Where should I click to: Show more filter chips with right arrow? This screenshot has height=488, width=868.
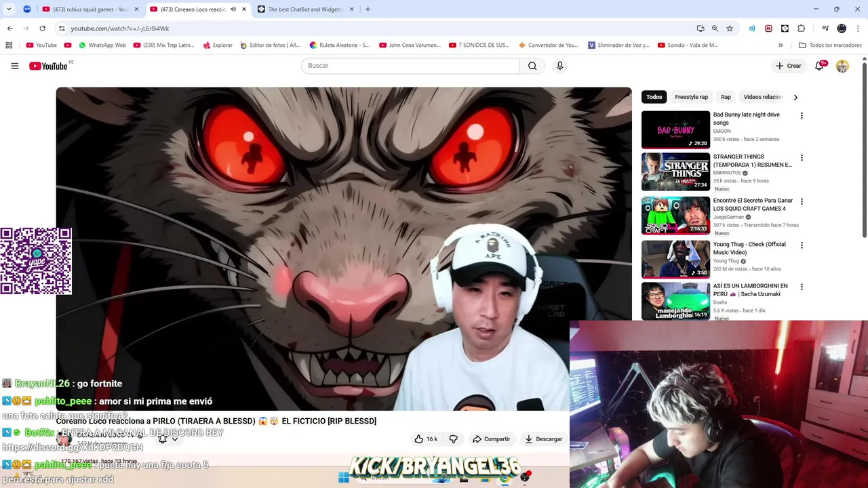(795, 97)
